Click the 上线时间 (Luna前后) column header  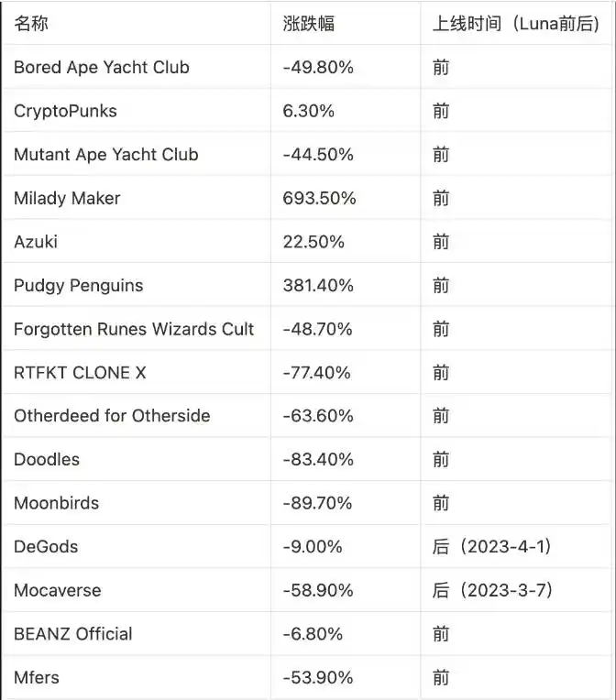click(x=516, y=24)
